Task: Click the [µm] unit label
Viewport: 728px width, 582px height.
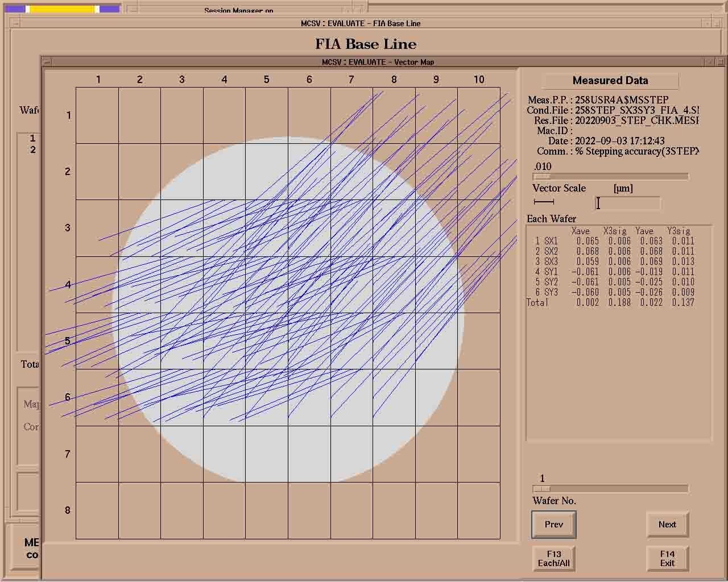Action: tap(623, 188)
